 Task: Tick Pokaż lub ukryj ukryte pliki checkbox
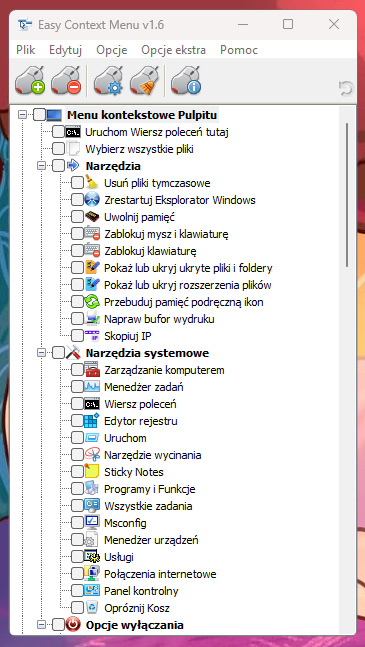pyautogui.click(x=78, y=268)
